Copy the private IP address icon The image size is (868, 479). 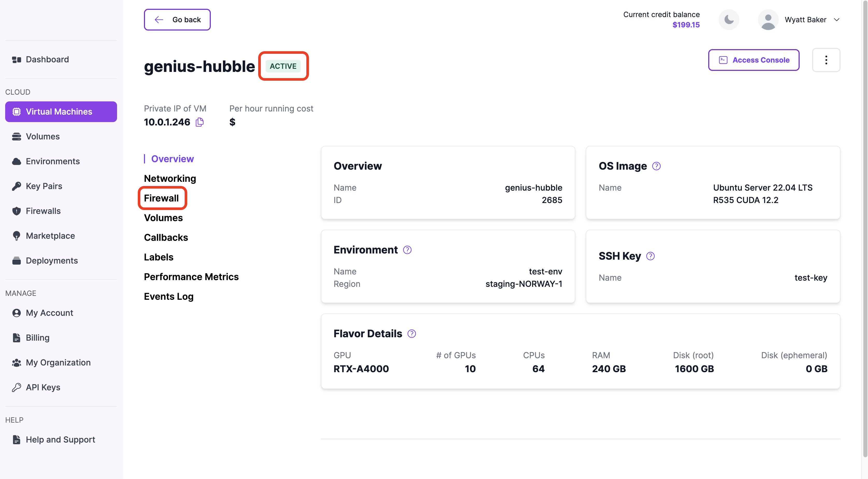(199, 122)
